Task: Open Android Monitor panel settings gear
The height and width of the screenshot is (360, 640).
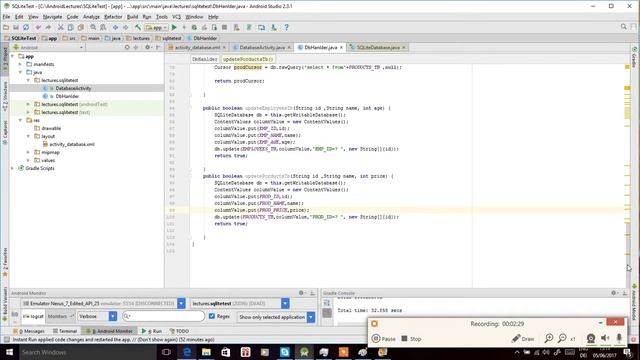Action: [301, 293]
